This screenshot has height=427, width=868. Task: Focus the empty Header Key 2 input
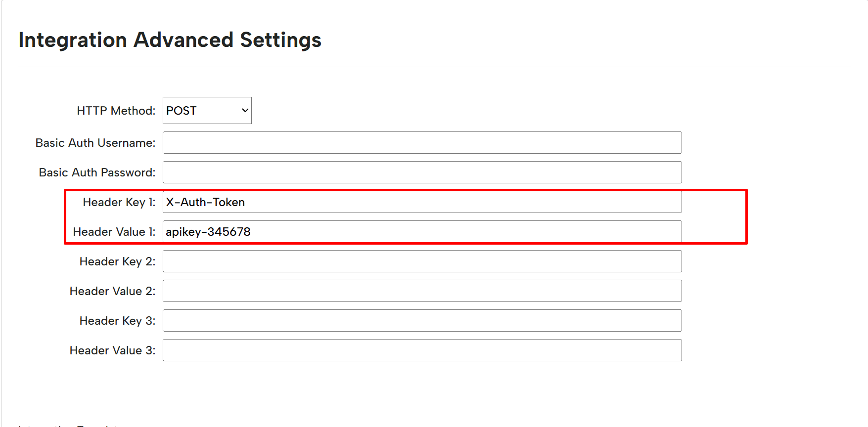pos(422,261)
